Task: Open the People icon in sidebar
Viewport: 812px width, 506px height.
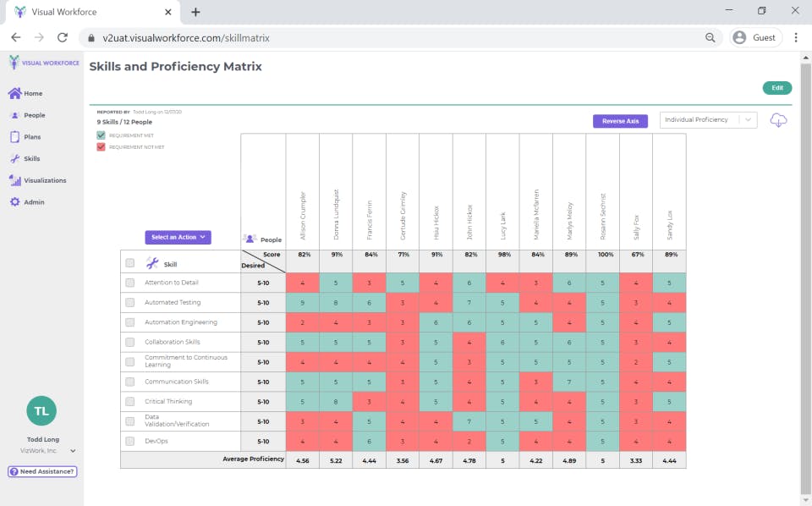Action: coord(14,115)
